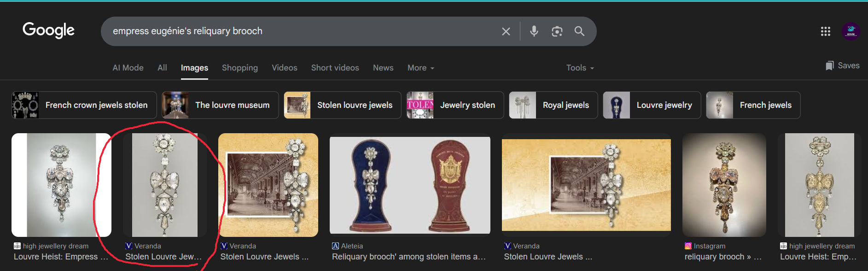Clear the search query with the X icon
The height and width of the screenshot is (271, 868).
[506, 31]
